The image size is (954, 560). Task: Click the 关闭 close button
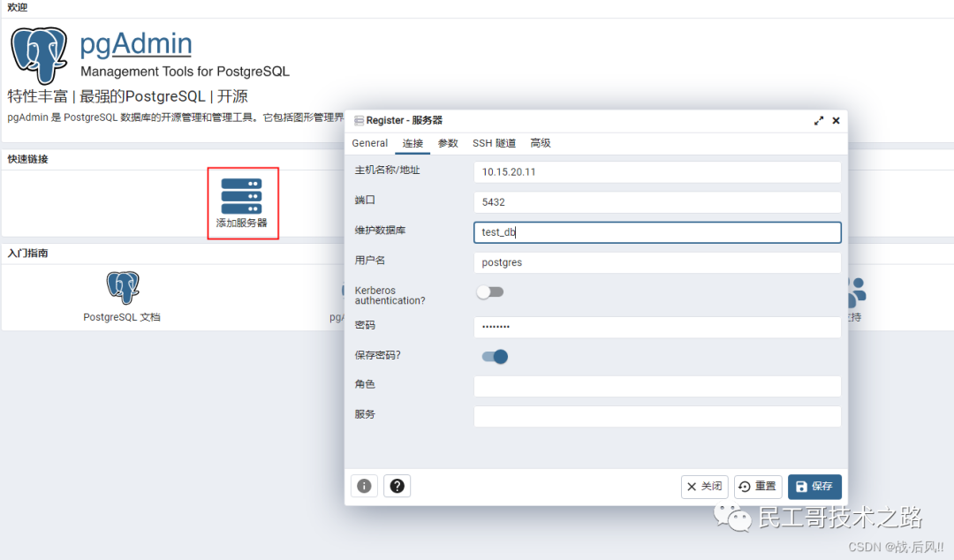coord(705,487)
